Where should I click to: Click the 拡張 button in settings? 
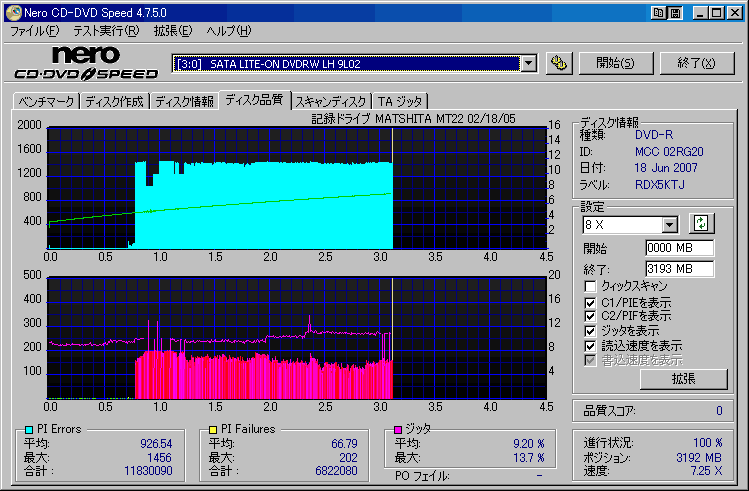tap(684, 379)
